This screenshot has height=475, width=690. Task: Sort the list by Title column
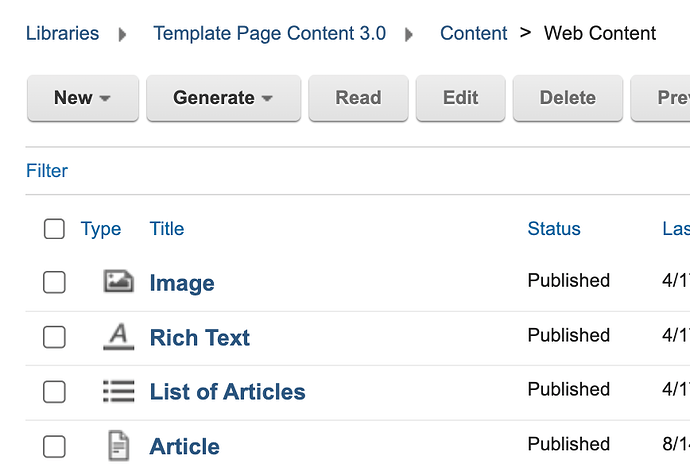click(167, 229)
